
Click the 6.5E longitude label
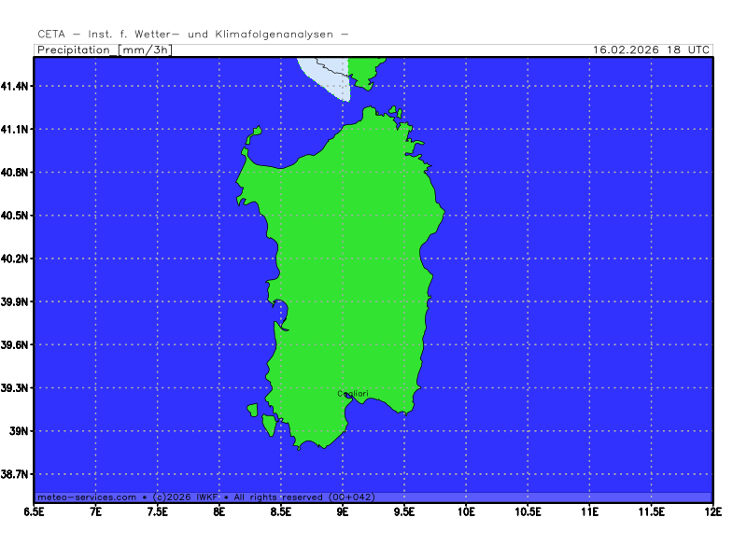(x=35, y=511)
